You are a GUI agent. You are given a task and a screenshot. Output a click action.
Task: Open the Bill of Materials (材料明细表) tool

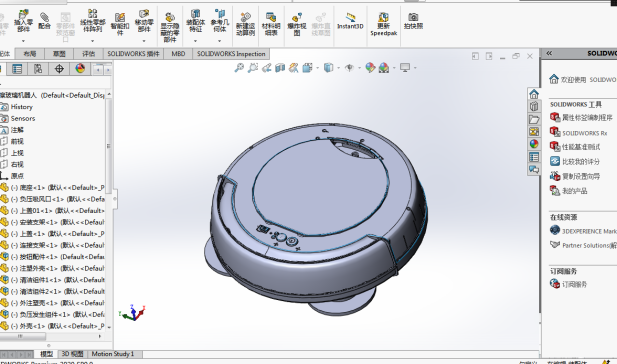pyautogui.click(x=271, y=24)
